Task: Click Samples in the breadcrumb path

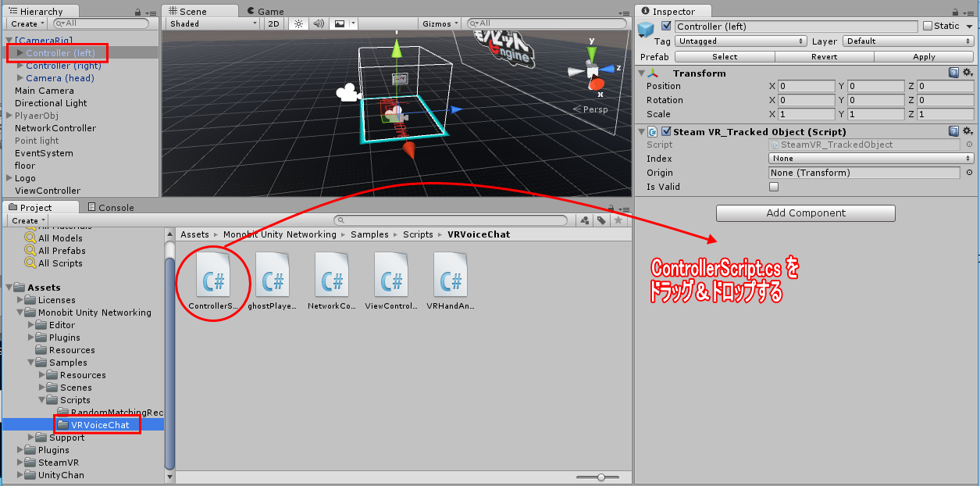Action: [x=369, y=234]
